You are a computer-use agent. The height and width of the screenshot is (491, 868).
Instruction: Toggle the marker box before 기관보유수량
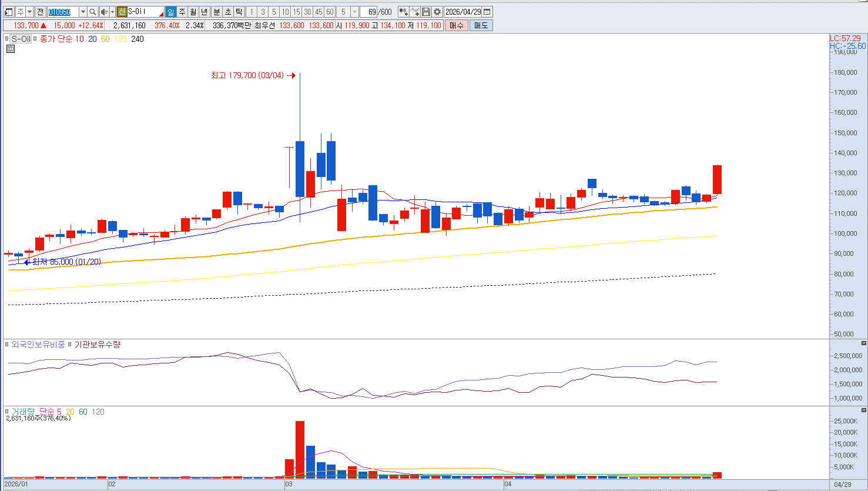pos(69,345)
